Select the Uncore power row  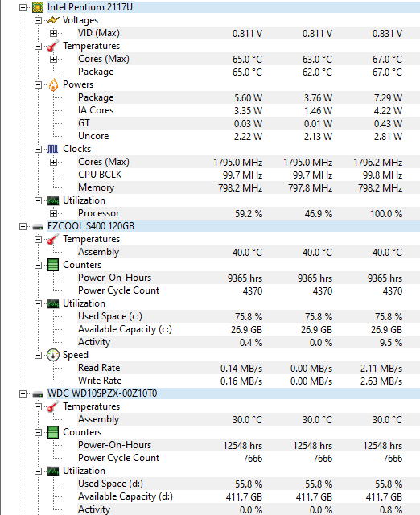[249, 136]
